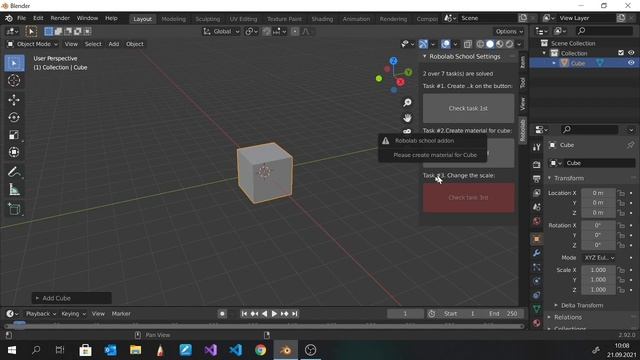This screenshot has height=360, width=640.
Task: Toggle the X-ray view button
Action: [467, 44]
